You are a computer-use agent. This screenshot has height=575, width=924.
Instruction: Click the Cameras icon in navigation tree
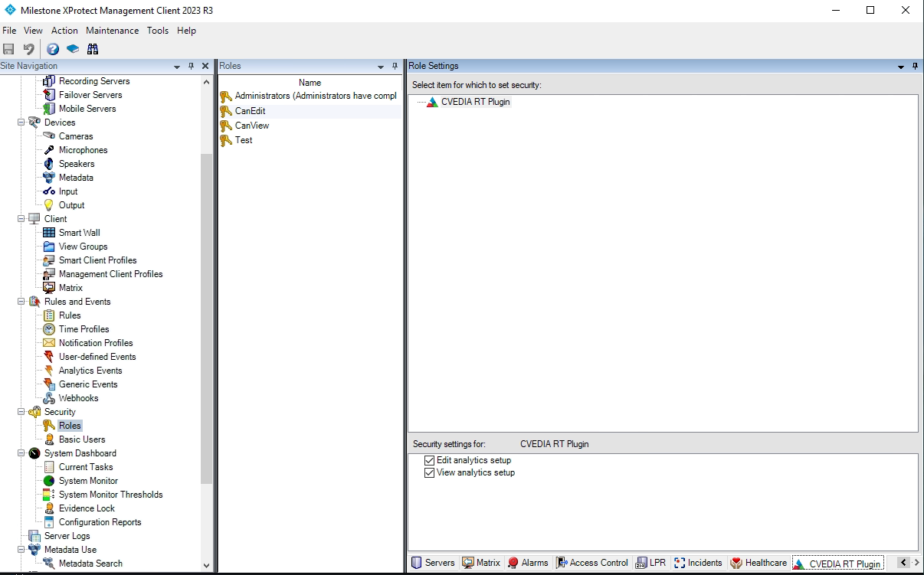coord(49,136)
